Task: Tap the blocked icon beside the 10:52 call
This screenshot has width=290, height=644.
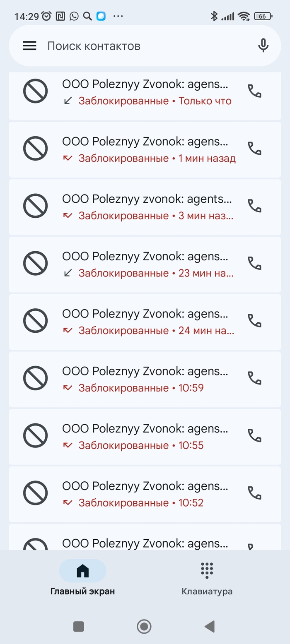Action: [x=35, y=494]
